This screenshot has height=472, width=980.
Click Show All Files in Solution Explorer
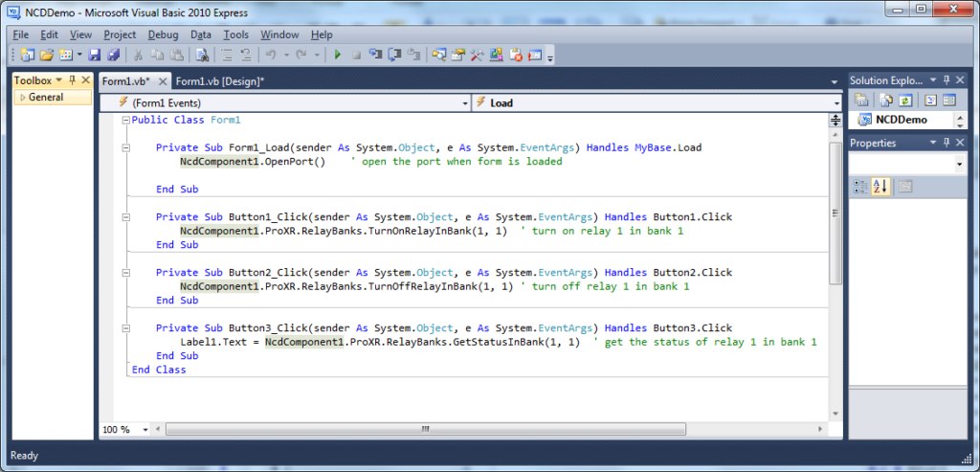(x=886, y=100)
